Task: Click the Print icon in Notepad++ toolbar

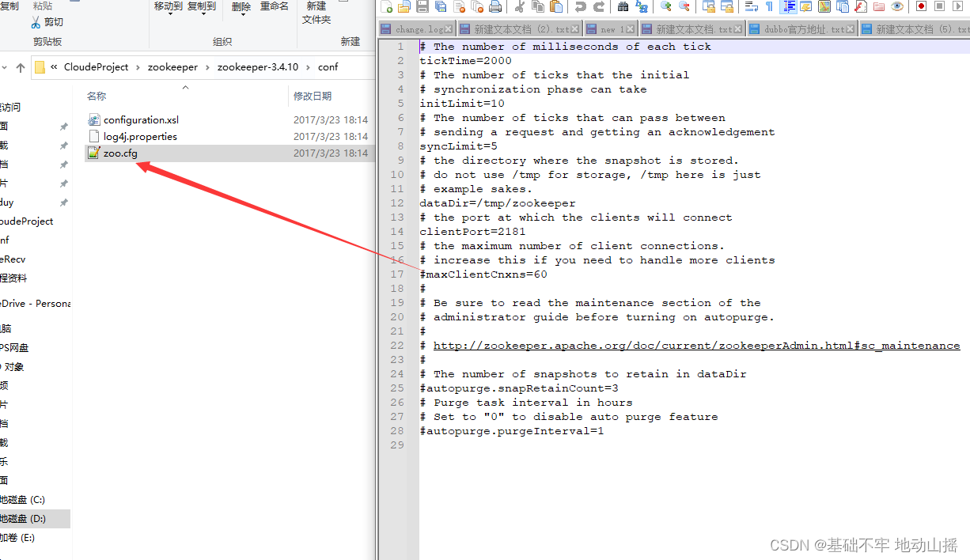Action: [495, 6]
